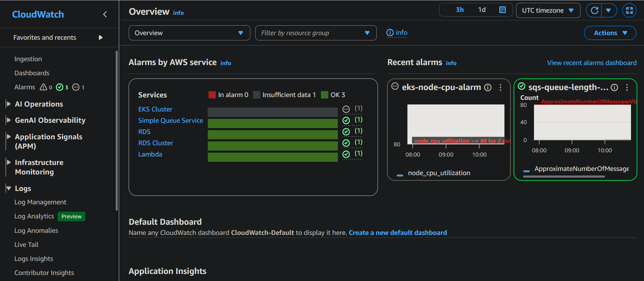Open sqs-queue-length alarm more options menu
Screen dimensions: 644x281
click(627, 88)
